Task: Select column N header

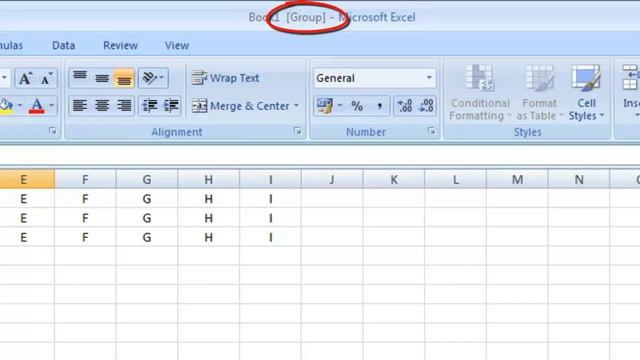Action: pyautogui.click(x=579, y=179)
